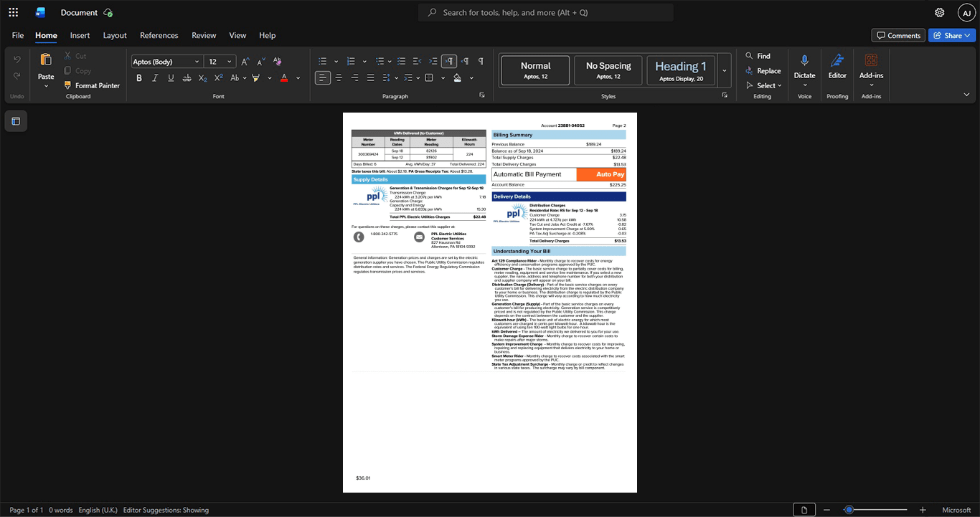The height and width of the screenshot is (517, 980).
Task: Click the search box for tools
Action: [546, 12]
